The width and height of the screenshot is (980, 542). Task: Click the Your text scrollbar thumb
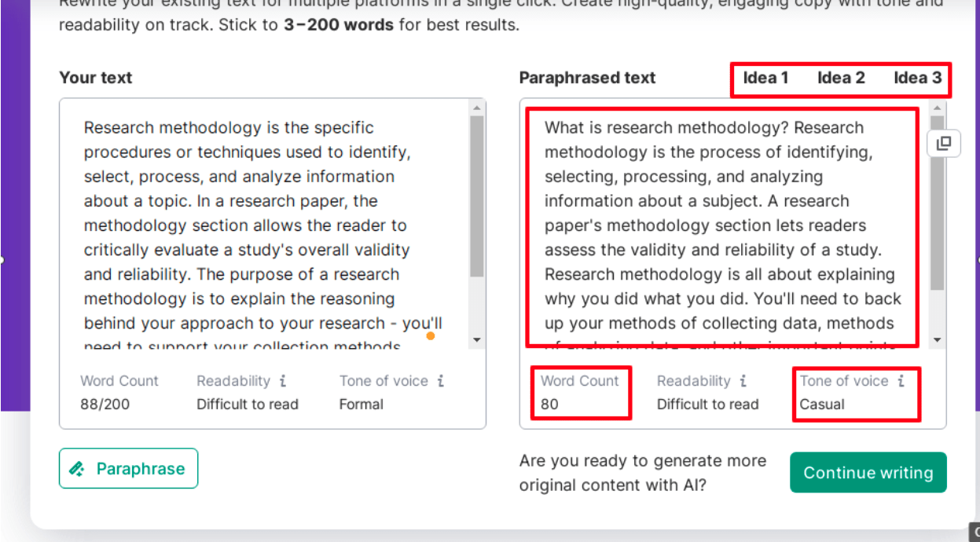(x=477, y=196)
